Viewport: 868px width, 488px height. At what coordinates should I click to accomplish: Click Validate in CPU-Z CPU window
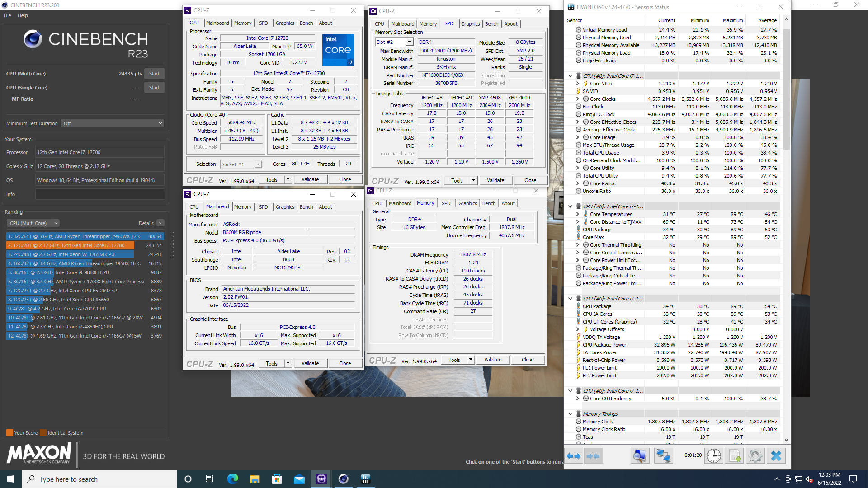coord(310,179)
